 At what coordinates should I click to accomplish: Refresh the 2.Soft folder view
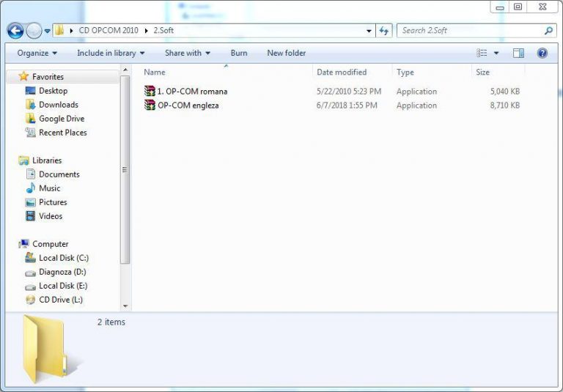(384, 32)
